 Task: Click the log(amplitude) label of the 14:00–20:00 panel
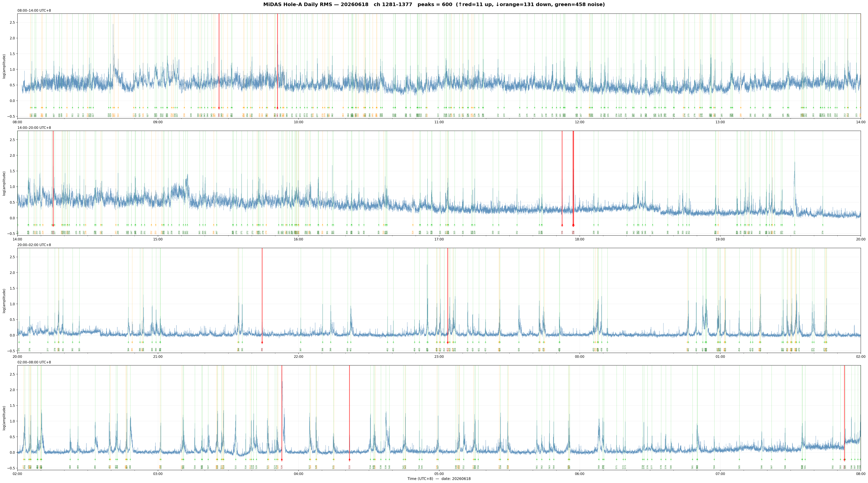pos(4,183)
